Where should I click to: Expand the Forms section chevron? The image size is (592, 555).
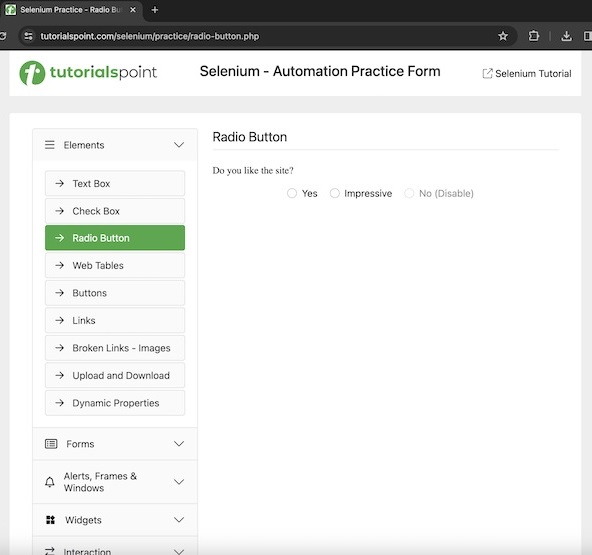click(179, 444)
